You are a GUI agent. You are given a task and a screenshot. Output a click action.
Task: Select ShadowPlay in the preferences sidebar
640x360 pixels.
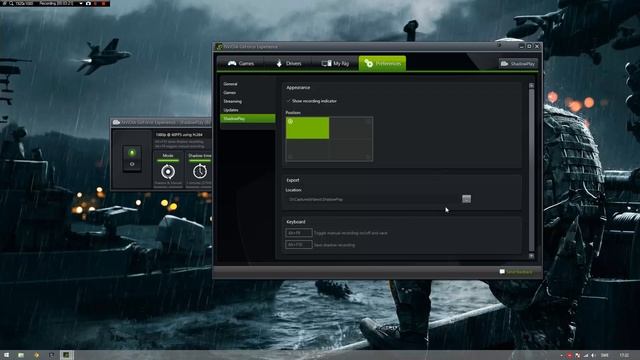(247, 118)
